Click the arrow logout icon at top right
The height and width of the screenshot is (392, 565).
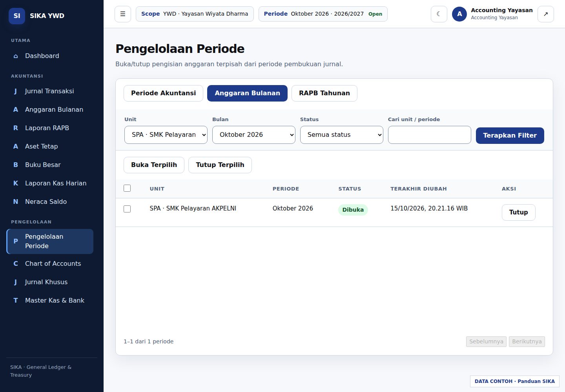coord(546,14)
